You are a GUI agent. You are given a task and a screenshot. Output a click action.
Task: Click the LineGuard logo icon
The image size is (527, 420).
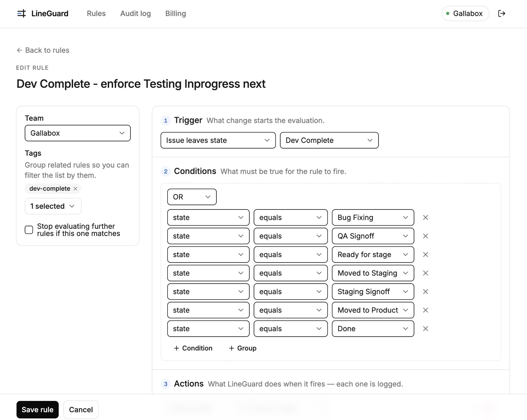pos(21,14)
